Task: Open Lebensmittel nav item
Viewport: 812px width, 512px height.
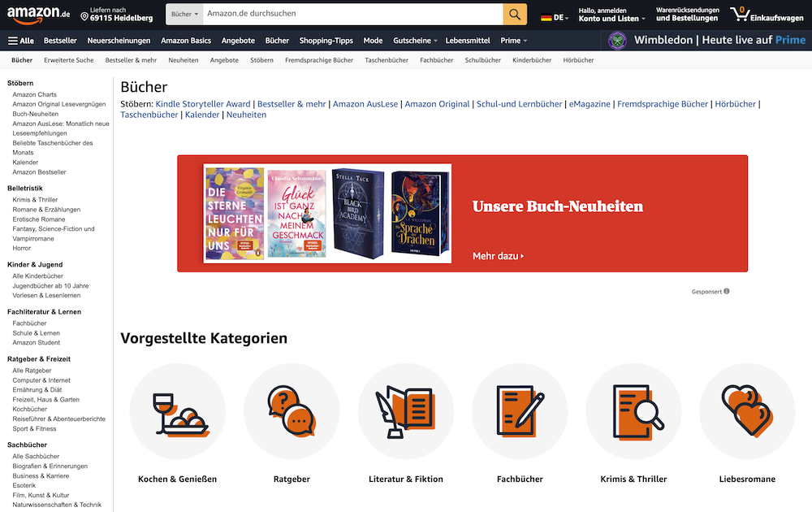Action: point(468,41)
